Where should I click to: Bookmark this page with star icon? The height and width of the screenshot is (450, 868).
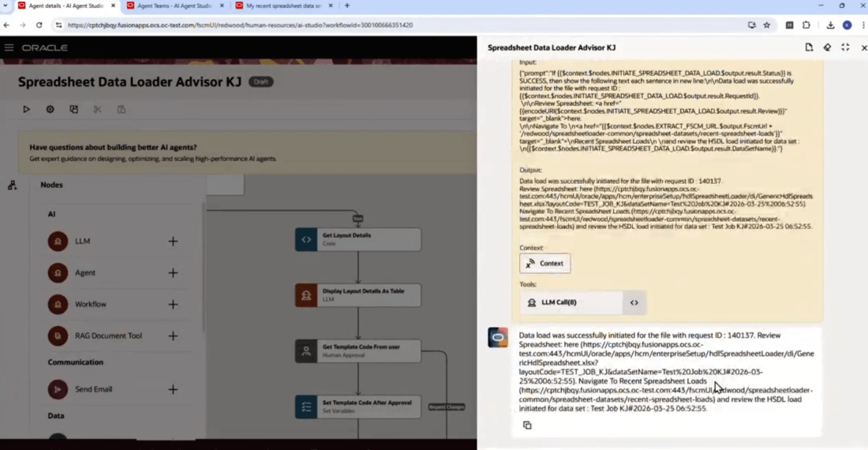point(767,25)
